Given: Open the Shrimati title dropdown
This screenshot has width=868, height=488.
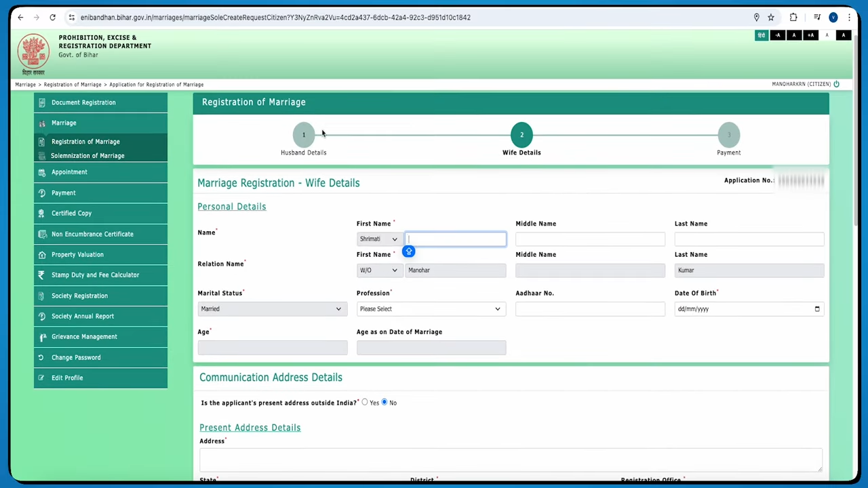Looking at the screenshot, I should point(379,239).
